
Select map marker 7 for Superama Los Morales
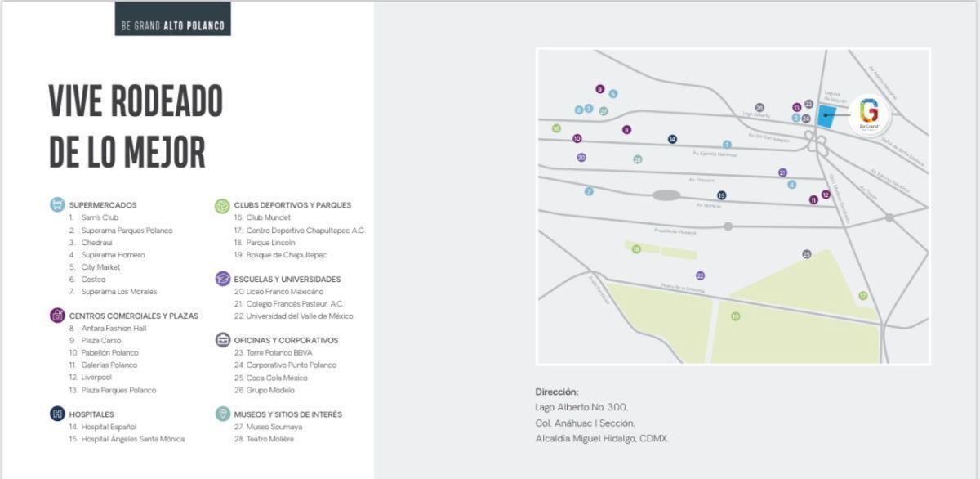click(x=589, y=191)
